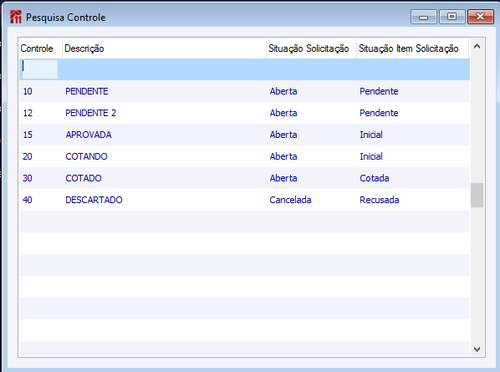500x372 pixels.
Task: Sort by the Controle column header
Action: coord(41,49)
